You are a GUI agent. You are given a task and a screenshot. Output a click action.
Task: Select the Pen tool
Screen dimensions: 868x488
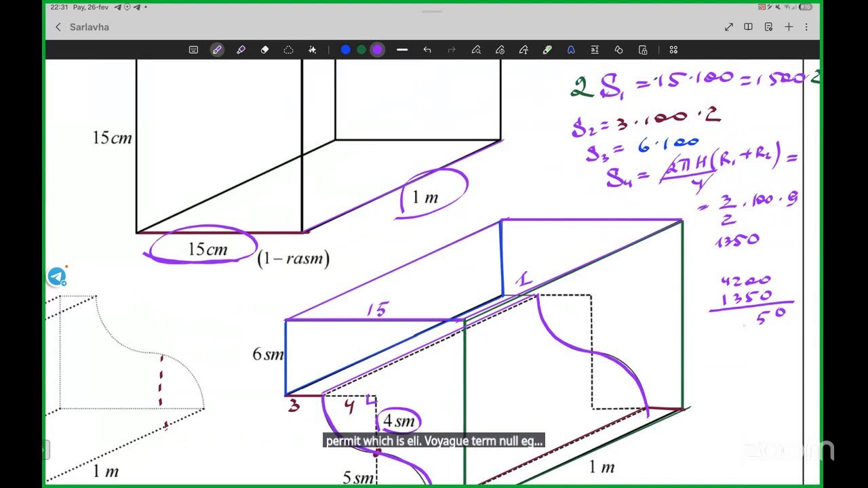pos(217,49)
